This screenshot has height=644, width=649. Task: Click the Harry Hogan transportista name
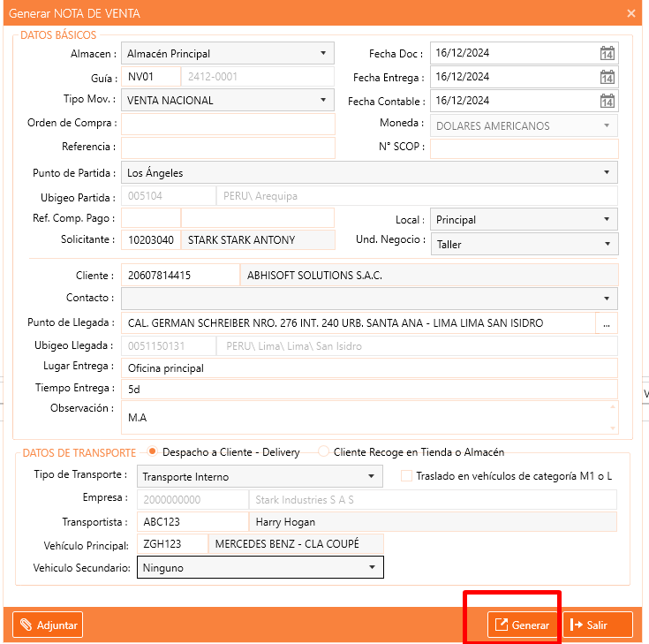(x=285, y=522)
